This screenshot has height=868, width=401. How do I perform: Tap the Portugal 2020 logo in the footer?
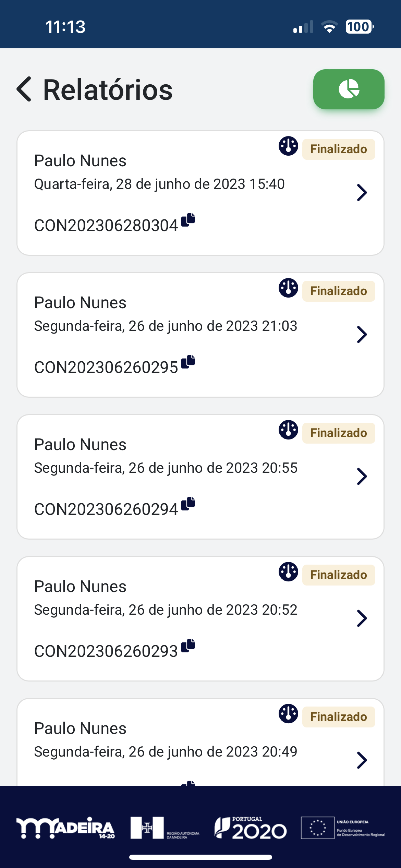click(251, 828)
